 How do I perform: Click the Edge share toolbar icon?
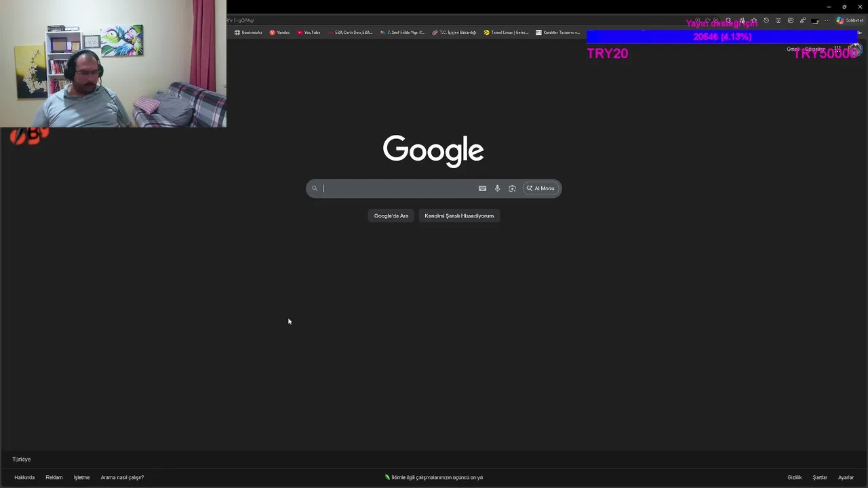(x=791, y=20)
